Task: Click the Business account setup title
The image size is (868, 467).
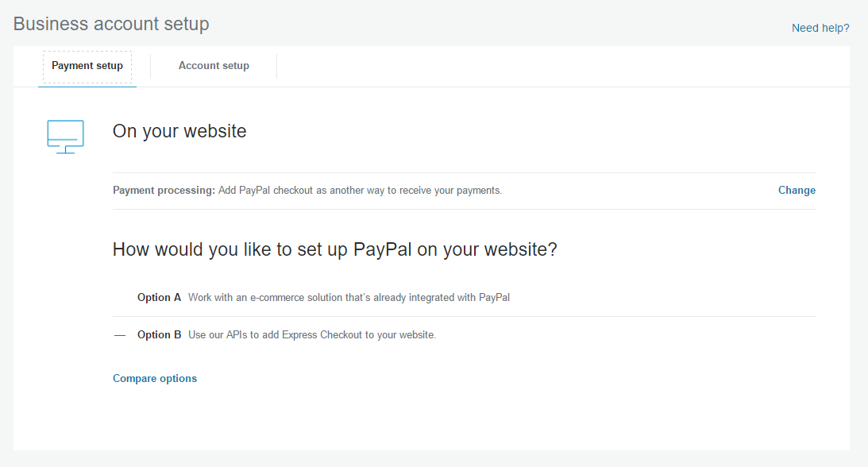Action: (x=111, y=24)
